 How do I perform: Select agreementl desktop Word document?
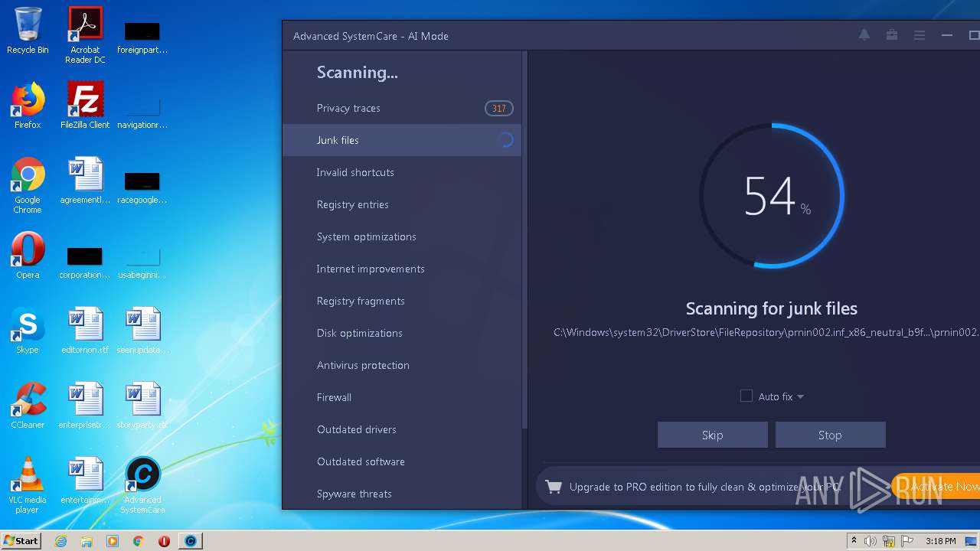tap(85, 181)
